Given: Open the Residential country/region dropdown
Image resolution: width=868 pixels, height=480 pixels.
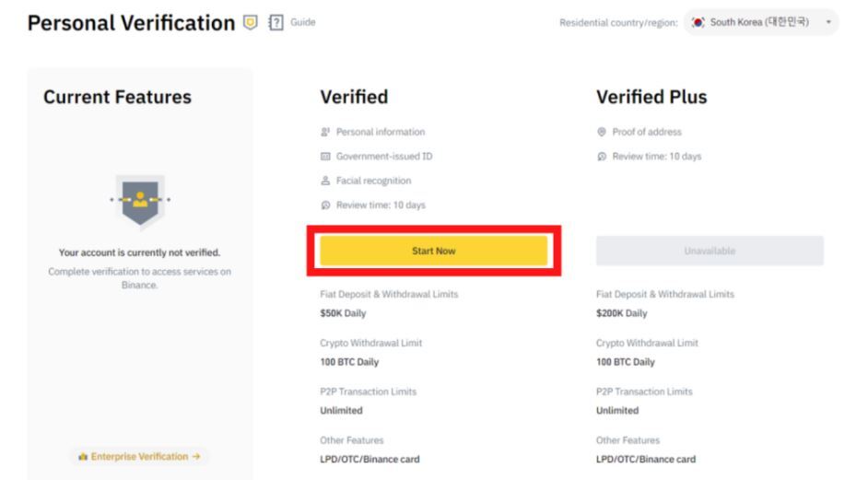Looking at the screenshot, I should click(x=761, y=22).
